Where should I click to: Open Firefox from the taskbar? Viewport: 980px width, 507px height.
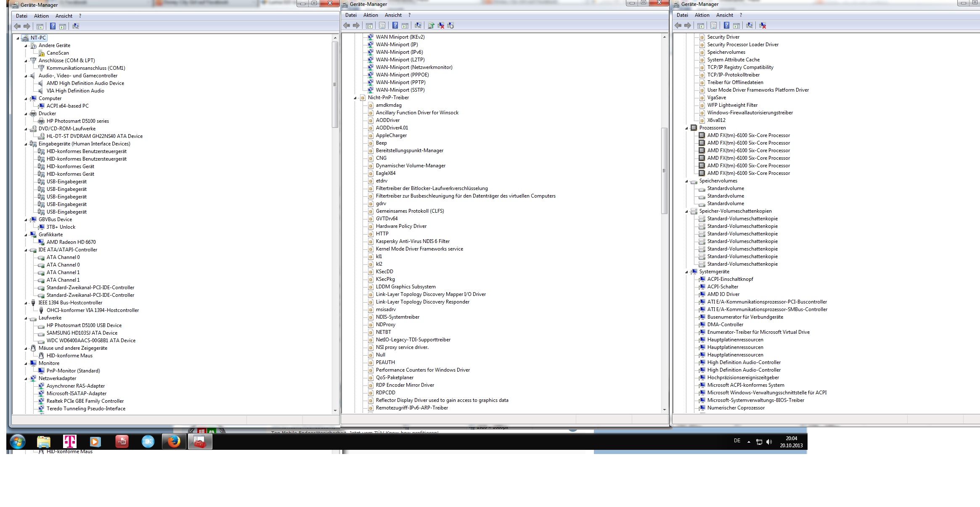pos(174,441)
